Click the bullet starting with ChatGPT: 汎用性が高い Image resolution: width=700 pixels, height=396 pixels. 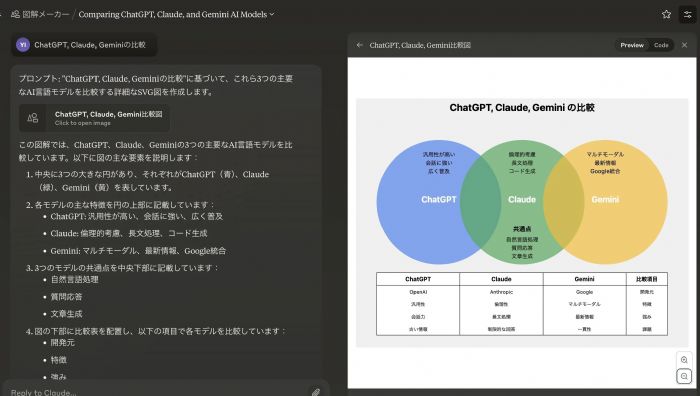click(x=136, y=216)
